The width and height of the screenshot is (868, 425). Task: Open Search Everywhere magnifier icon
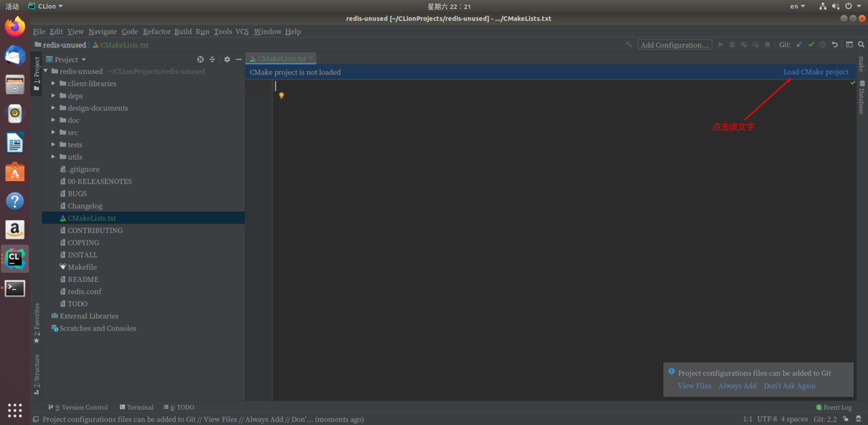pos(861,45)
